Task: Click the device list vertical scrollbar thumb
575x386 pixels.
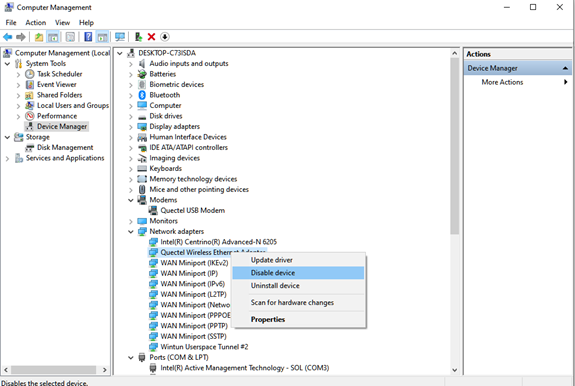Action: 455,146
